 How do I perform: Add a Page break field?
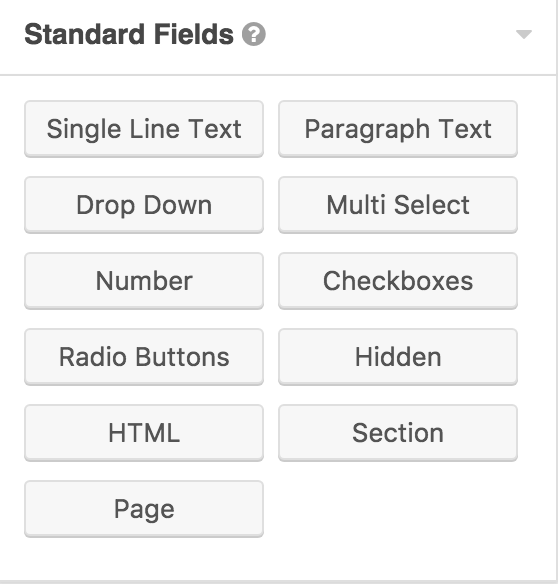pyautogui.click(x=144, y=509)
